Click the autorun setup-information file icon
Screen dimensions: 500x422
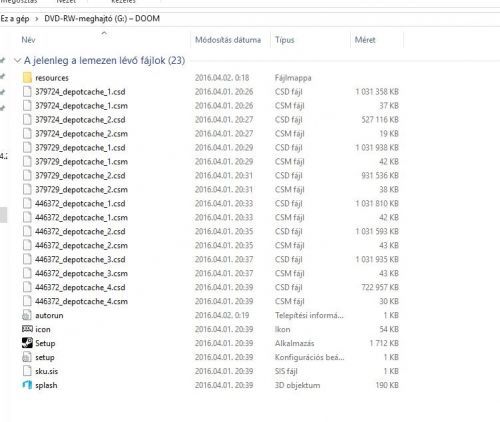pos(27,315)
